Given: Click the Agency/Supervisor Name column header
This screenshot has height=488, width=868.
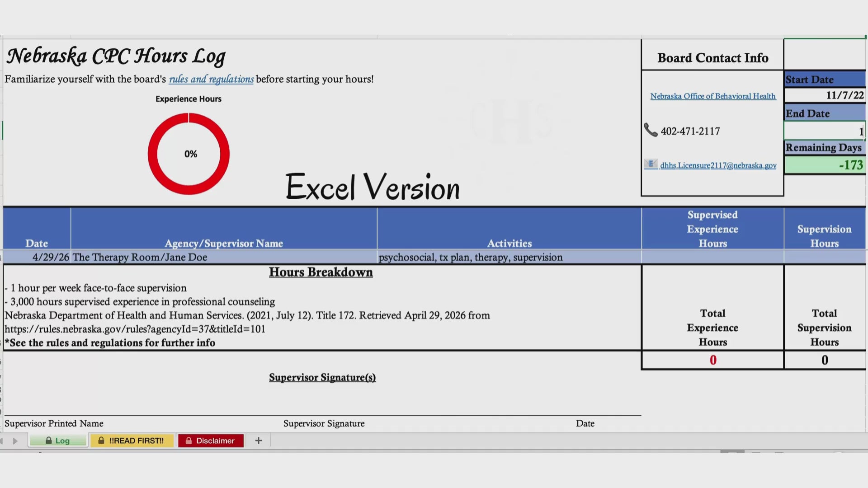Looking at the screenshot, I should pos(224,229).
